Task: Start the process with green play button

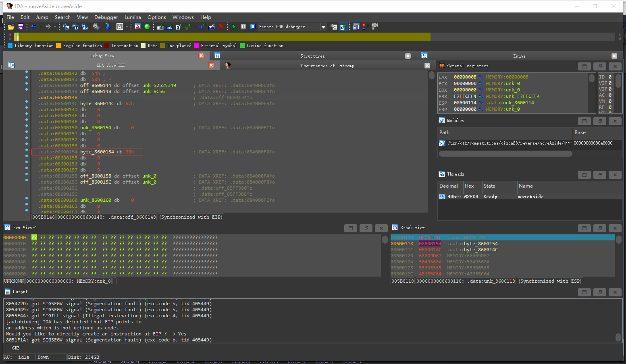Action: click(234, 27)
